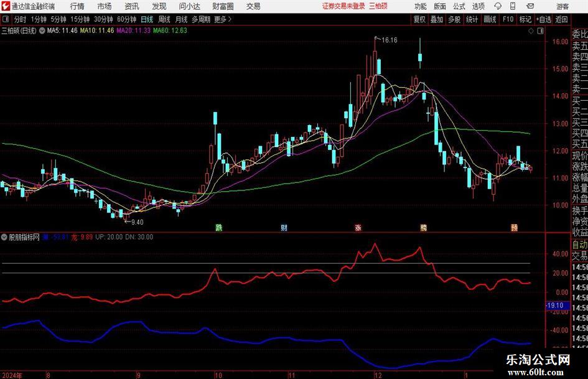
Task: Open the 发现 menu
Action: pyautogui.click(x=159, y=6)
